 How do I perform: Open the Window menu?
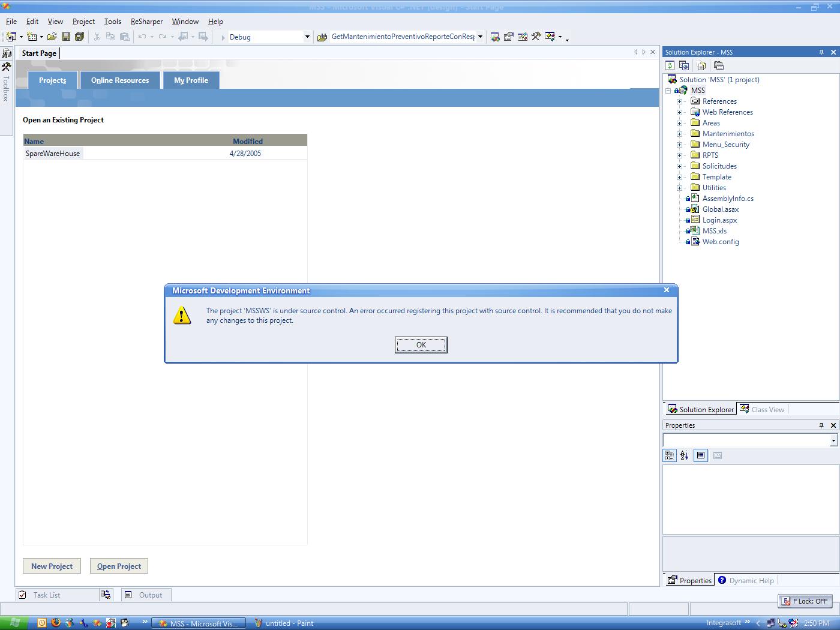click(185, 21)
